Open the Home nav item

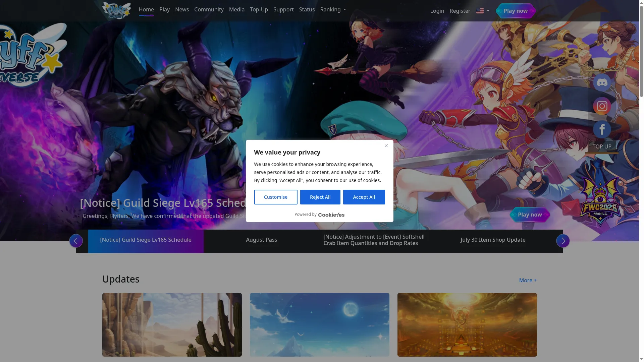pos(146,9)
